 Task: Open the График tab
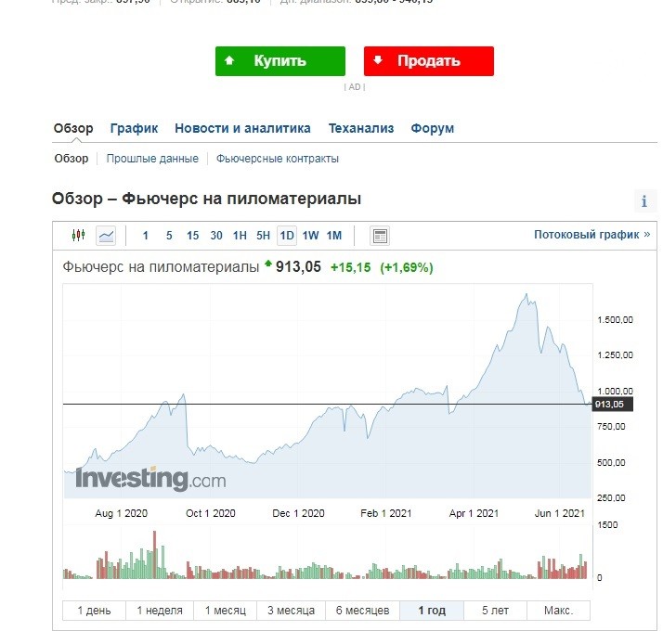134,128
